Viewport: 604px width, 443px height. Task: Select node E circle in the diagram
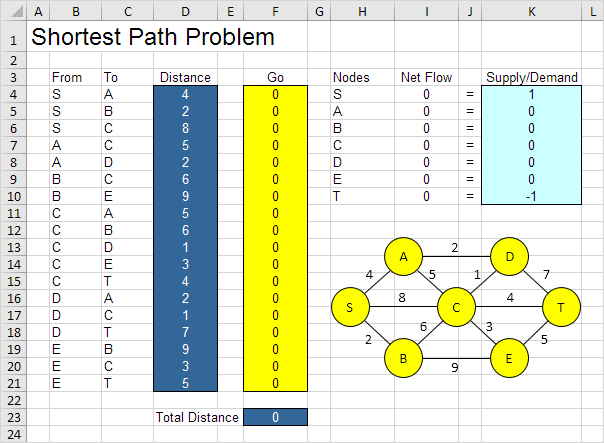pyautogui.click(x=509, y=358)
